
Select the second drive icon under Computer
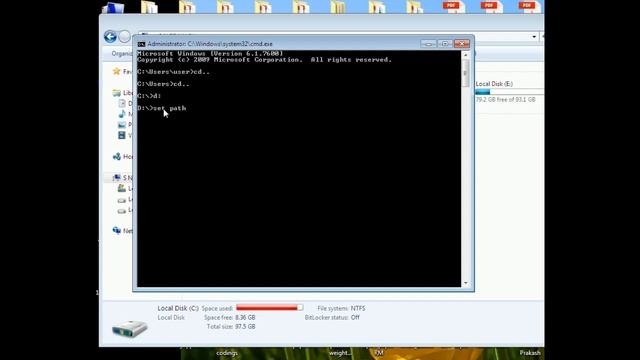click(x=122, y=200)
